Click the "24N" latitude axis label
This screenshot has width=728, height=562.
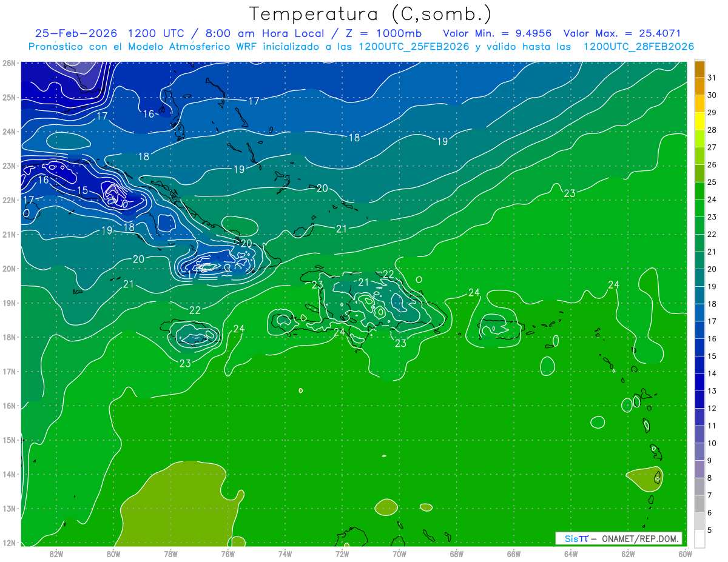click(9, 132)
